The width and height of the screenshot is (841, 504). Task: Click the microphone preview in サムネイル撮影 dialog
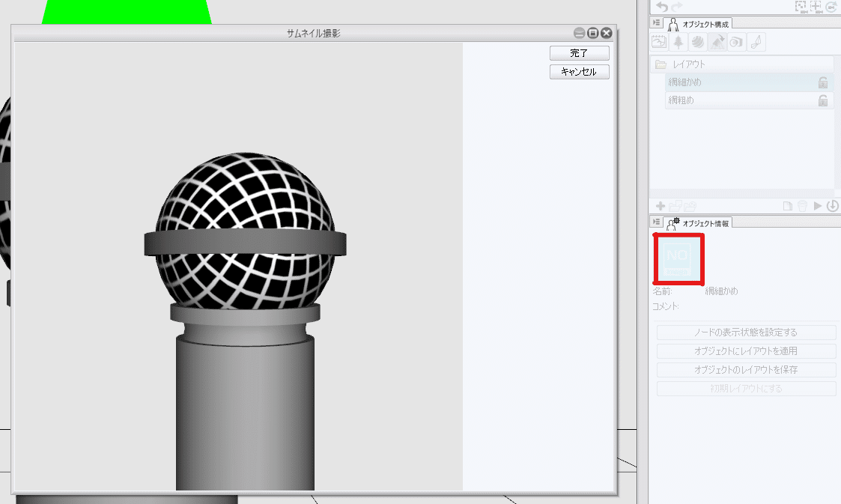tap(239, 267)
